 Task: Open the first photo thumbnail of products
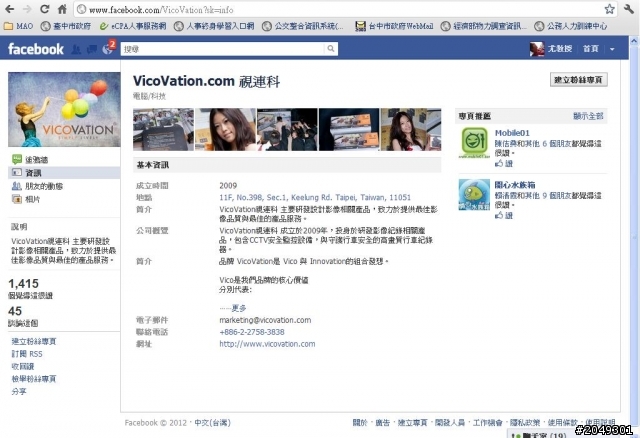[x=163, y=129]
